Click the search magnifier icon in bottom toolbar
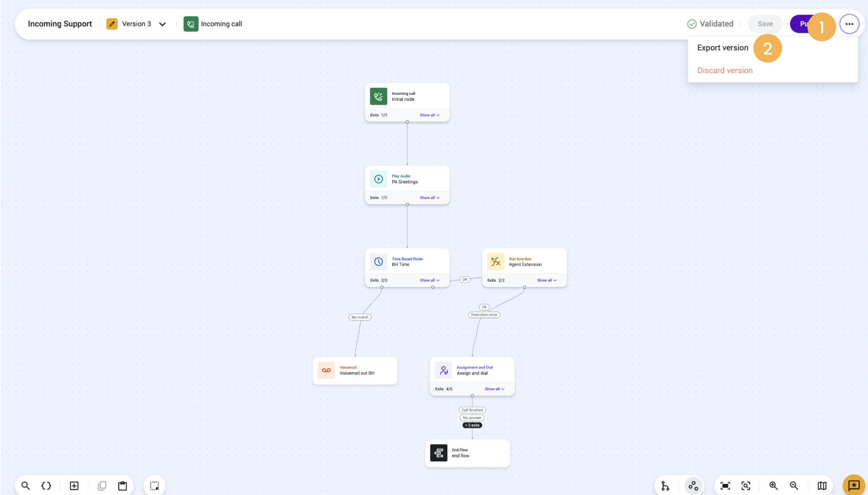This screenshot has width=868, height=495. pos(26,485)
